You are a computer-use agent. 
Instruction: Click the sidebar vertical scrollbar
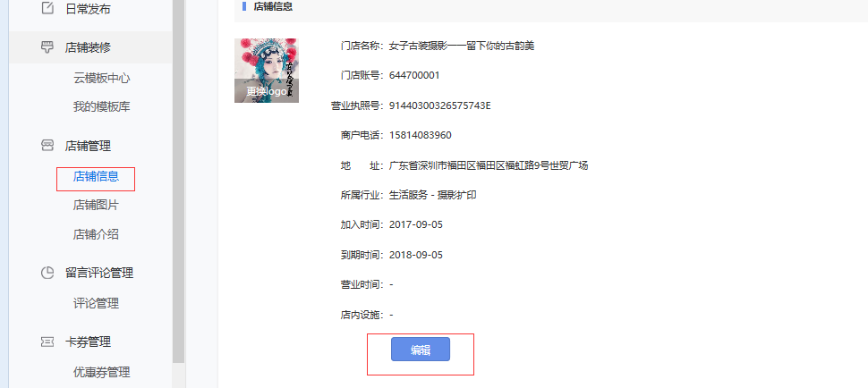pyautogui.click(x=178, y=181)
